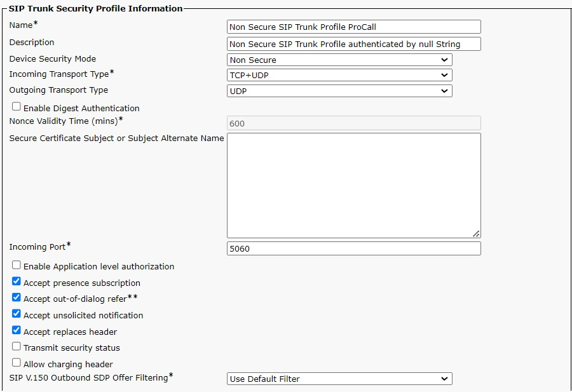Uncheck Accept presence subscription

(17, 281)
